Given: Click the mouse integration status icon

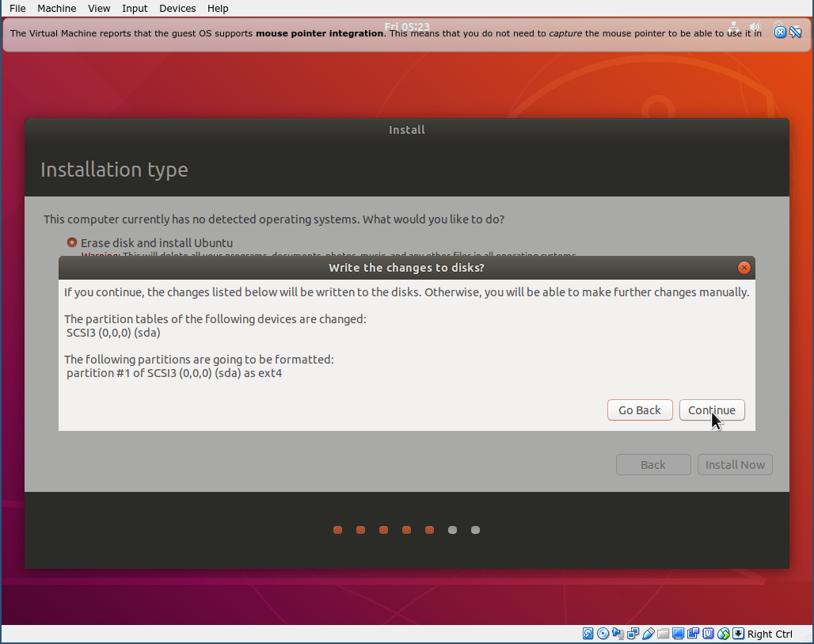Looking at the screenshot, I should [723, 634].
